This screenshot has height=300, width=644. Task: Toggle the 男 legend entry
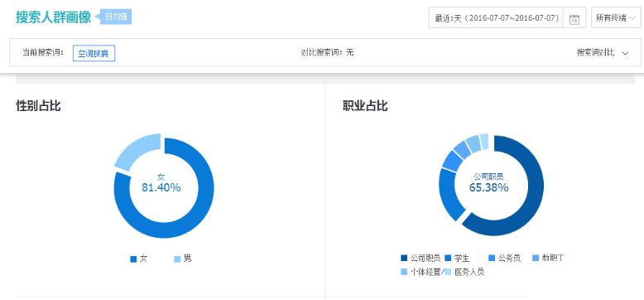coord(182,259)
